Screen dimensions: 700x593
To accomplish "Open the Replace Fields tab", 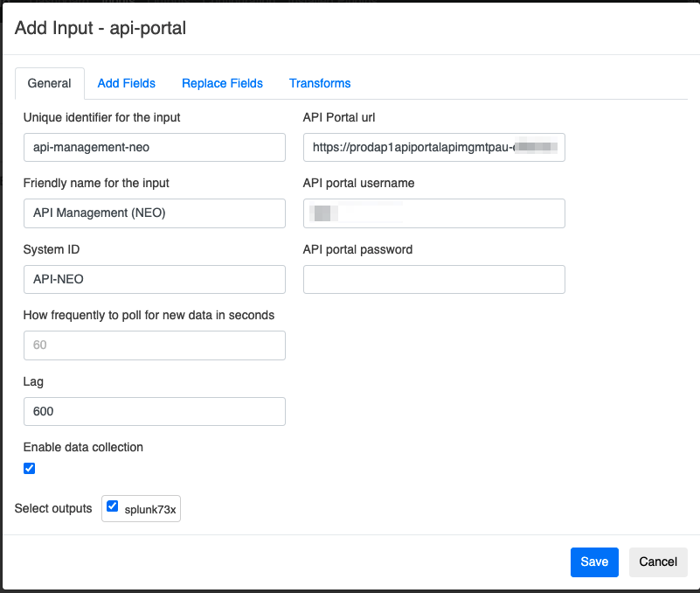I will (222, 83).
